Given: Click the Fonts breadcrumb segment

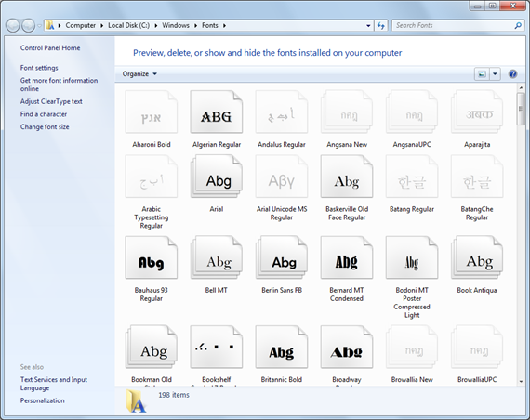Looking at the screenshot, I should click(210, 25).
